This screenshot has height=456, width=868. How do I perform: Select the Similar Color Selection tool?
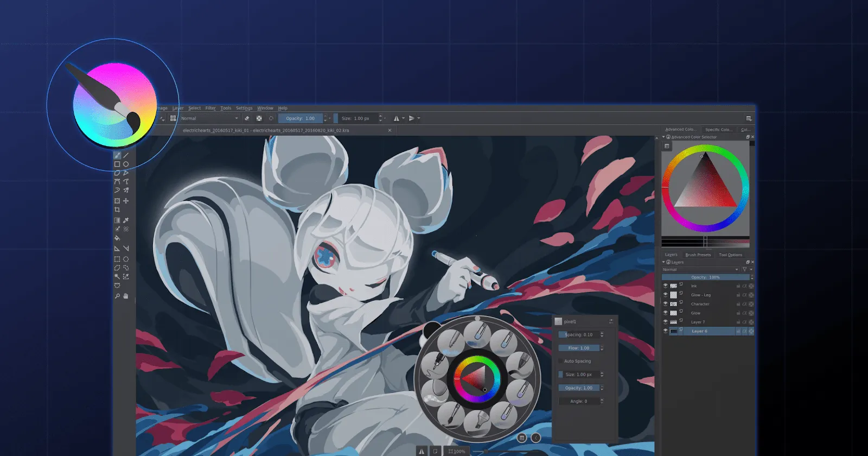[x=126, y=276]
